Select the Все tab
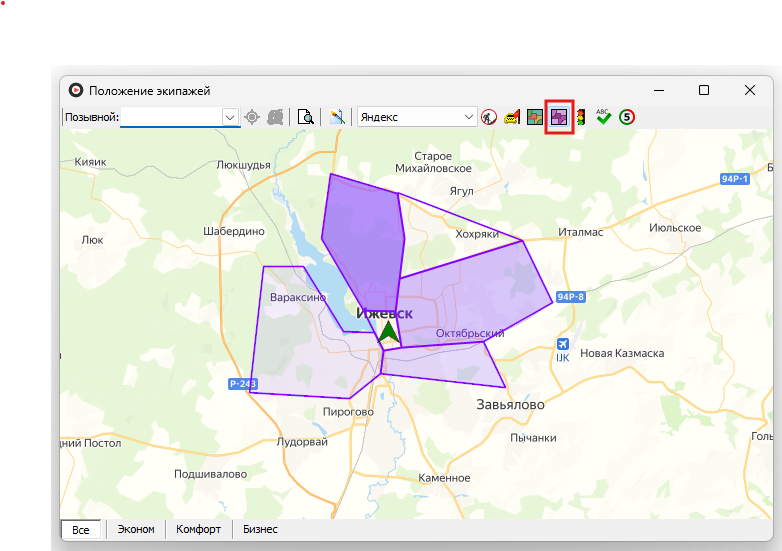The height and width of the screenshot is (551, 782). [81, 529]
